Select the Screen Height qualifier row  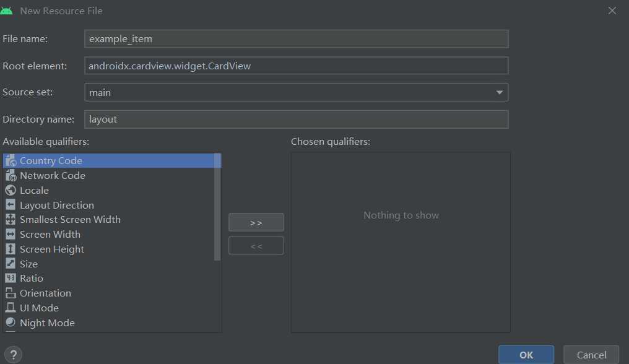point(109,249)
